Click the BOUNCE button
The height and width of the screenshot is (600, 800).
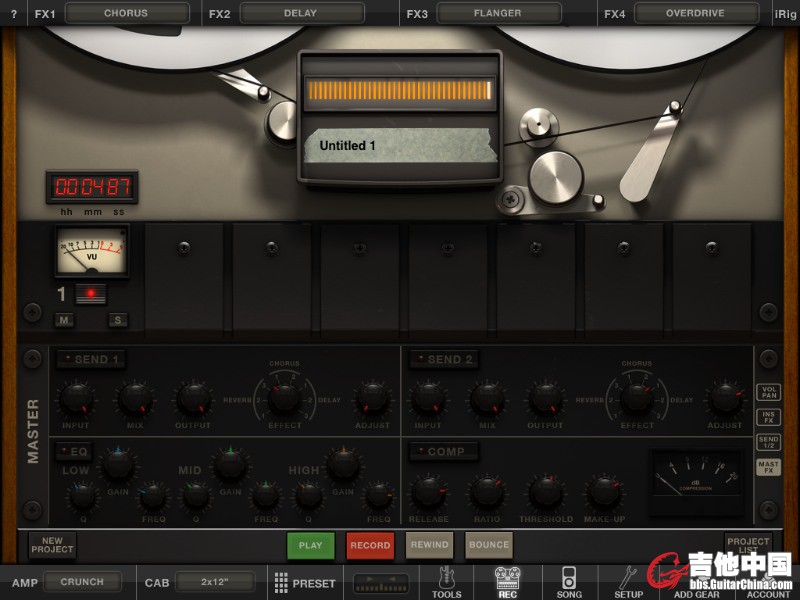pyautogui.click(x=489, y=545)
